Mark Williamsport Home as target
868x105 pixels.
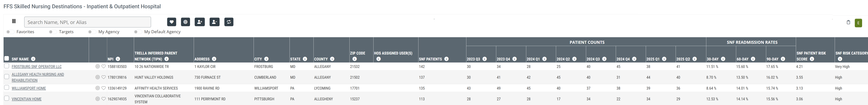click(x=97, y=88)
